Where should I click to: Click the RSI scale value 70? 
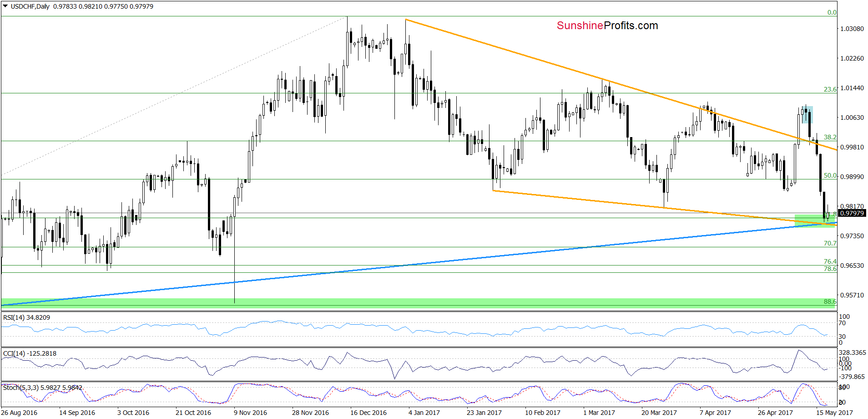click(x=842, y=323)
